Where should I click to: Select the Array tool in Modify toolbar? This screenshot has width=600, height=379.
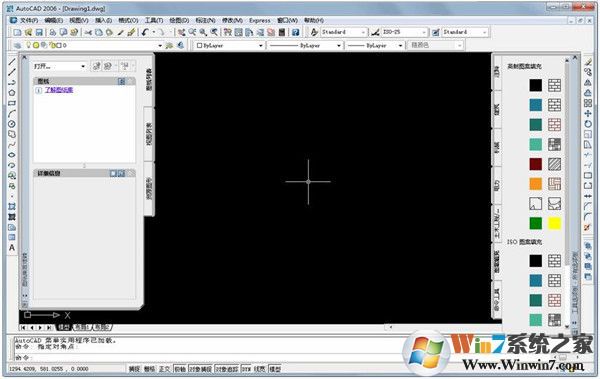click(x=588, y=103)
